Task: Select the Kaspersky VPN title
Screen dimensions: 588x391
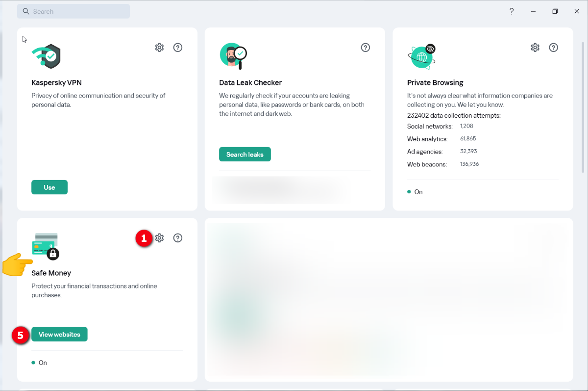Action: pyautogui.click(x=56, y=82)
